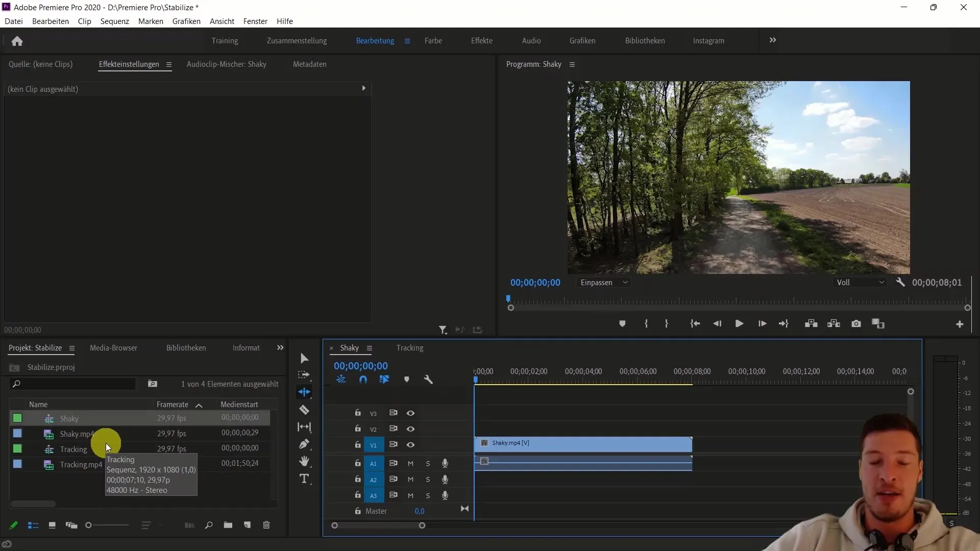Toggle Solo on A1 audio track
Image resolution: width=980 pixels, height=551 pixels.
pyautogui.click(x=427, y=463)
